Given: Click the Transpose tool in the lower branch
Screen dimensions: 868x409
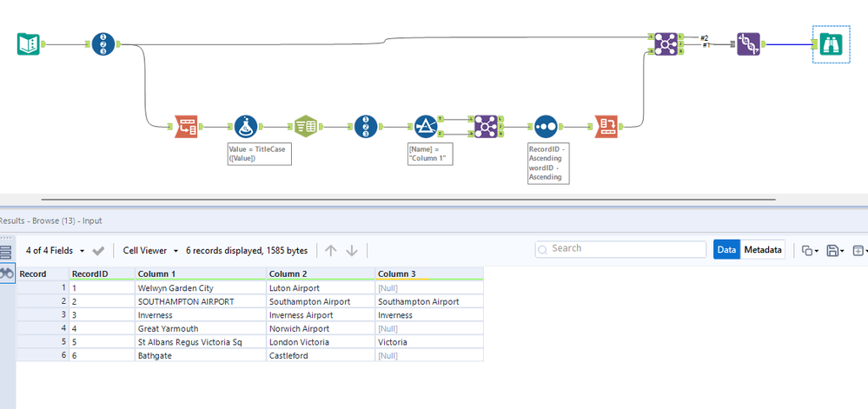Looking at the screenshot, I should click(185, 127).
